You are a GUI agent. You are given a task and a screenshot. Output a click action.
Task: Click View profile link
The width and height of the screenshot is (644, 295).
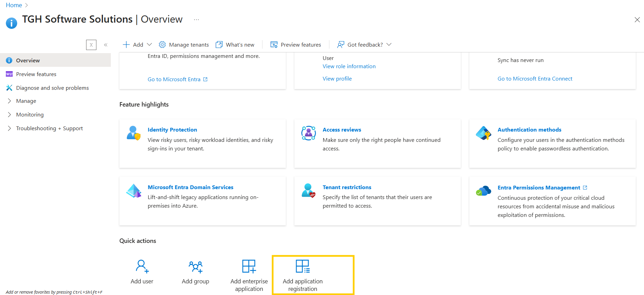coord(337,78)
